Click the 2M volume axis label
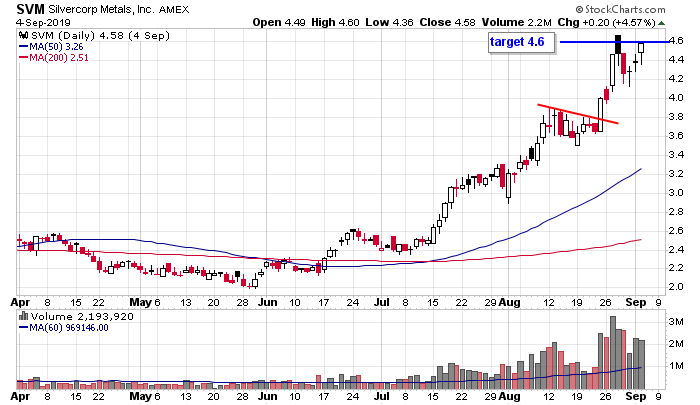 coord(676,343)
